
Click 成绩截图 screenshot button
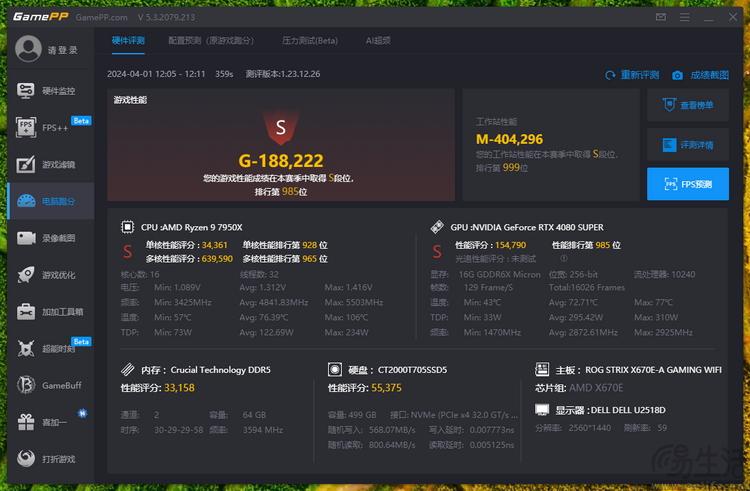tap(700, 75)
